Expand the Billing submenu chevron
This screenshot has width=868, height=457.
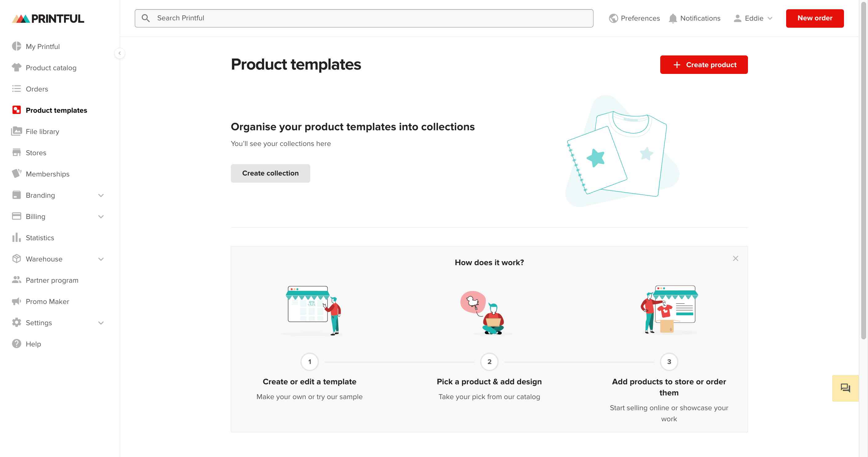[101, 216]
